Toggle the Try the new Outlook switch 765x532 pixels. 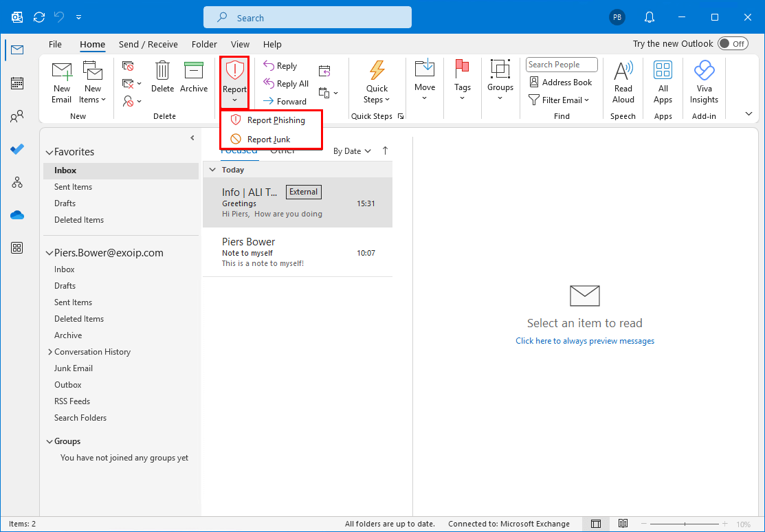click(x=733, y=44)
